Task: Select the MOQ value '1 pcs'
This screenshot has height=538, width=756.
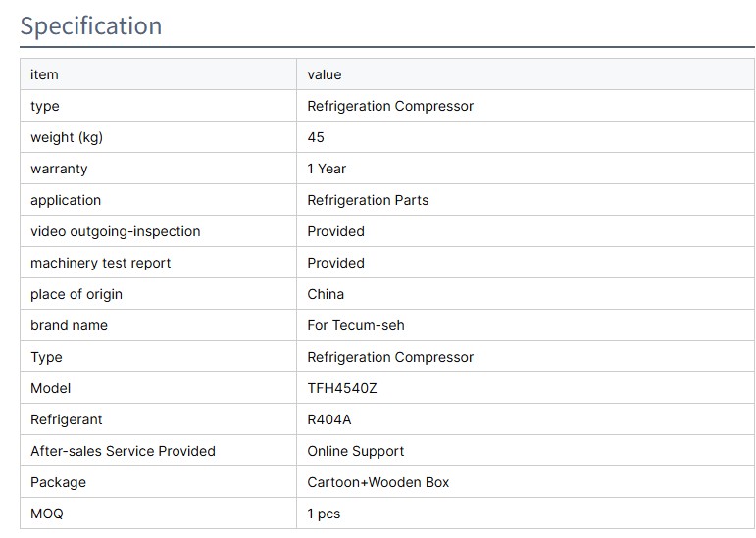Action: [x=324, y=514]
